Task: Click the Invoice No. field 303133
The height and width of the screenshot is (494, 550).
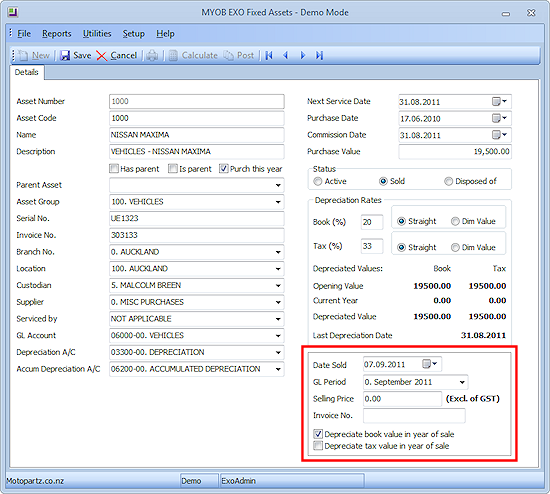Action: click(196, 235)
